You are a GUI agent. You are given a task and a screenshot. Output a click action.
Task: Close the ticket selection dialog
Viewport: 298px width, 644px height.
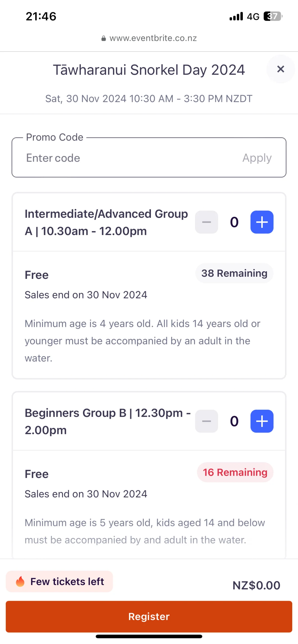click(280, 69)
